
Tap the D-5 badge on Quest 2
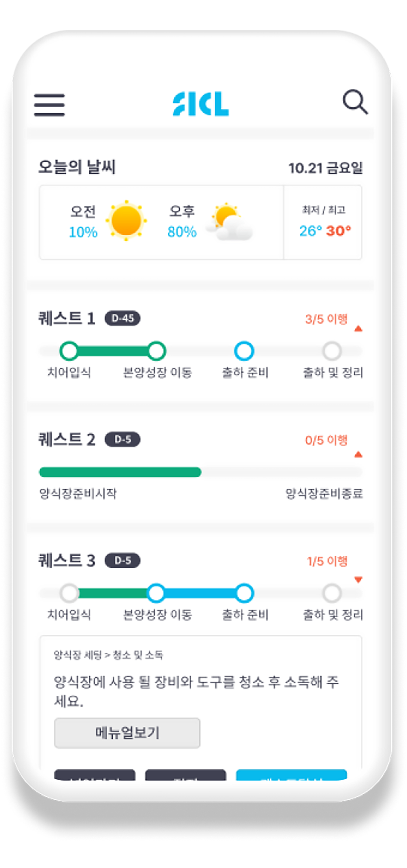(122, 439)
